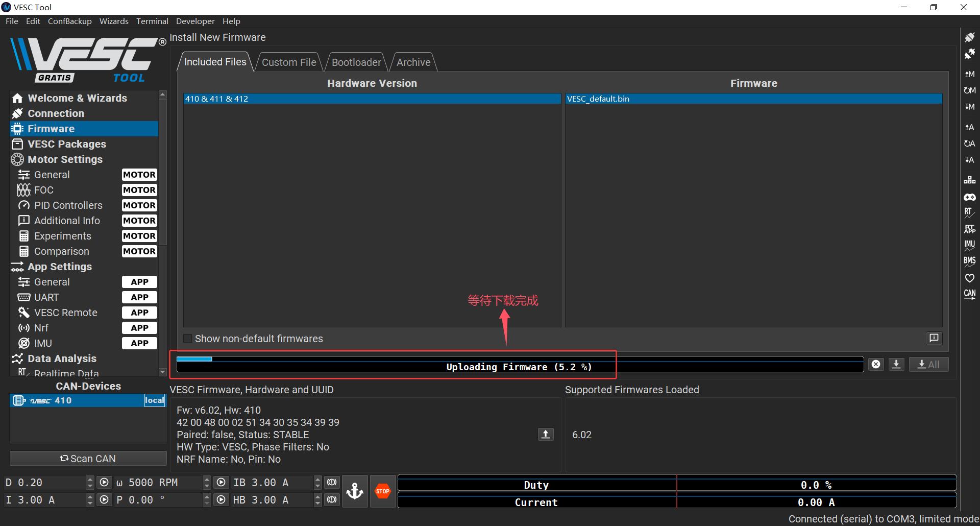Click write motor configuration icon (↓M)
980x526 pixels.
pyautogui.click(x=969, y=107)
